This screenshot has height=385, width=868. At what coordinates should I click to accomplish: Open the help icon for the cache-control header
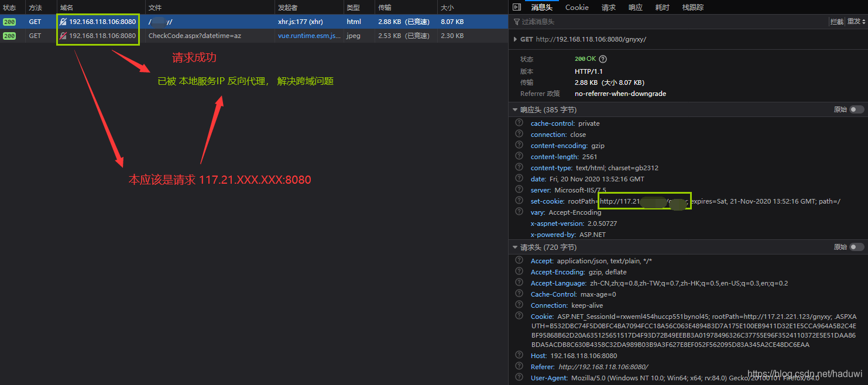pyautogui.click(x=519, y=123)
